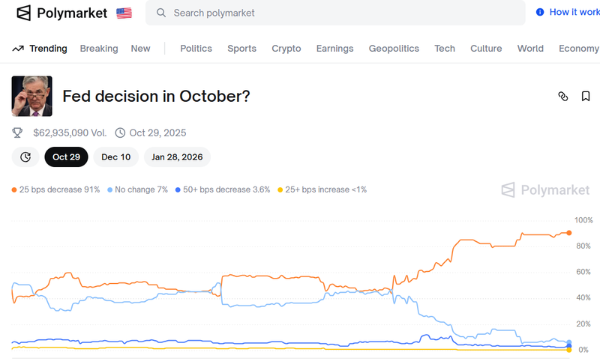600x364 pixels.
Task: Click the Trending arrow icon
Action: click(x=18, y=49)
